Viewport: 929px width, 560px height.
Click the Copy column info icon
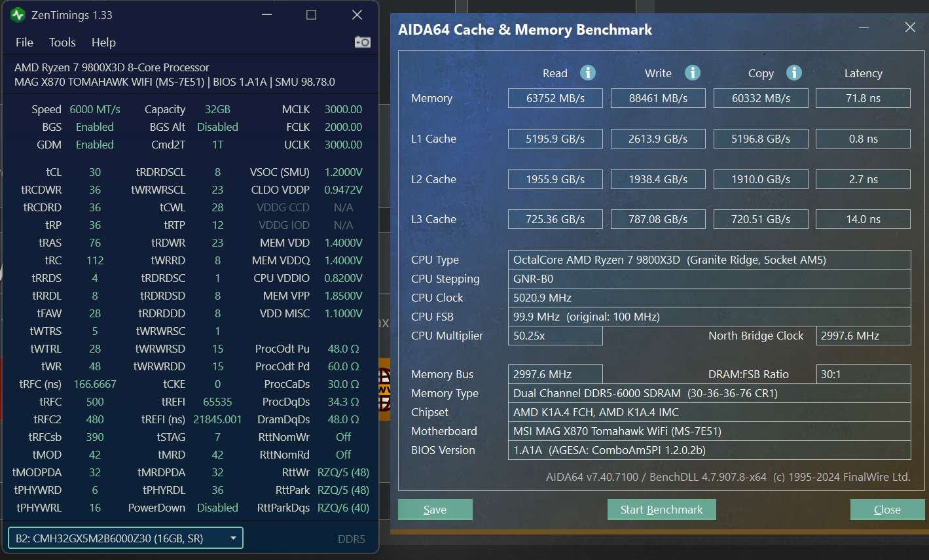793,73
